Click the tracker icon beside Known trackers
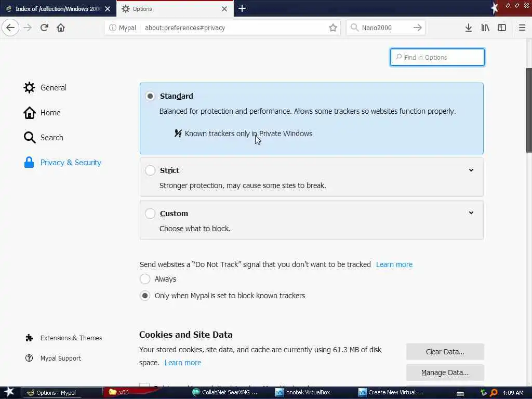 pos(178,134)
